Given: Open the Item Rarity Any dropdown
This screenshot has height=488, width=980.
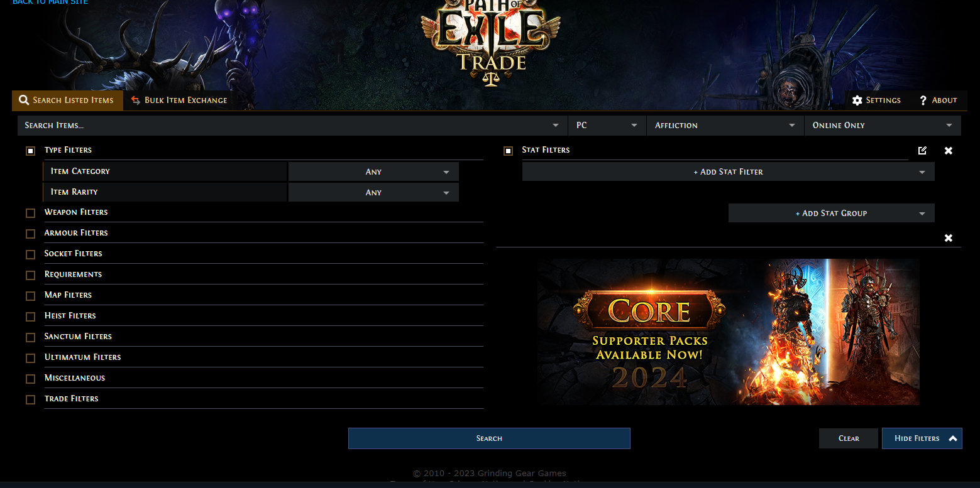Looking at the screenshot, I should (x=373, y=192).
